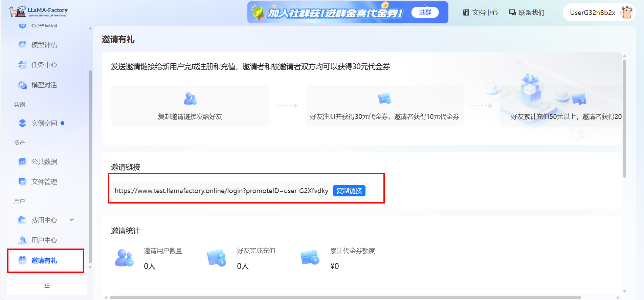Click the user avatar picture
644x300 pixels.
(626, 13)
